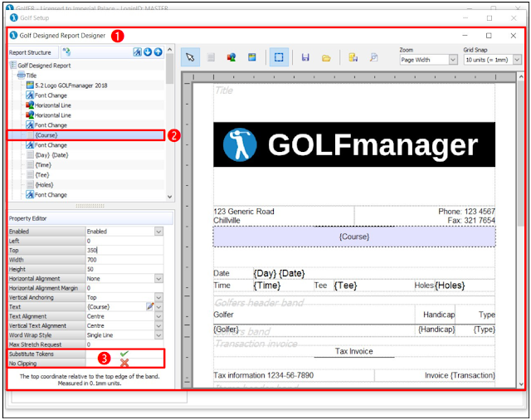Select the {Handicap} field on canvas
The width and height of the screenshot is (531, 420).
436,330
